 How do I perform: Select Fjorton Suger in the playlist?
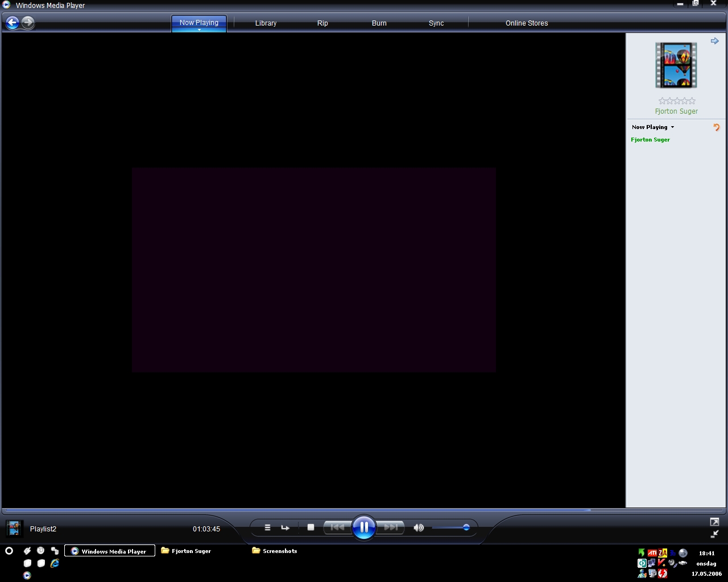coord(650,140)
